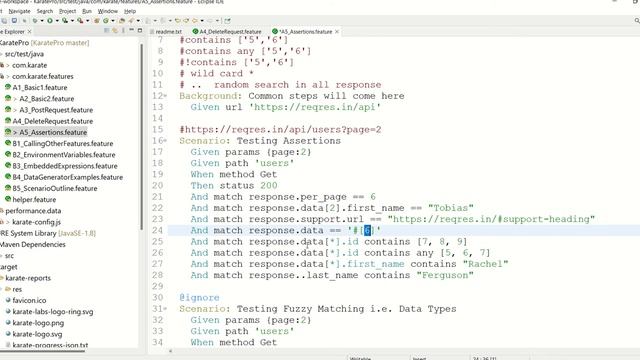640x360 pixels.
Task: Click the Explorer horizontal scrollbar
Action: click(x=43, y=350)
